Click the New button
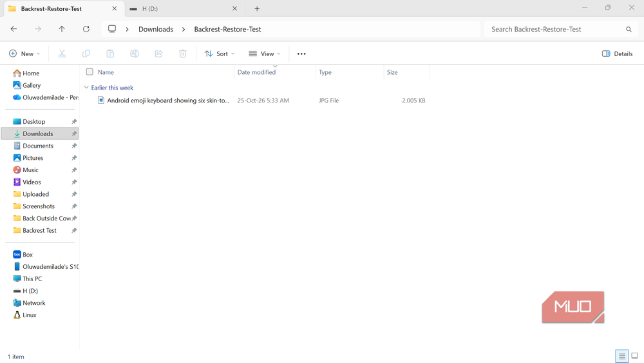 point(24,54)
